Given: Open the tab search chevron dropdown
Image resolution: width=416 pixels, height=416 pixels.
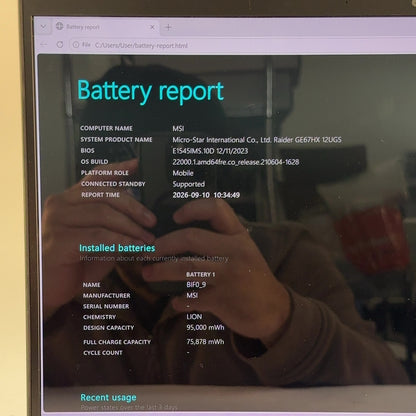Looking at the screenshot, I should pos(43,27).
